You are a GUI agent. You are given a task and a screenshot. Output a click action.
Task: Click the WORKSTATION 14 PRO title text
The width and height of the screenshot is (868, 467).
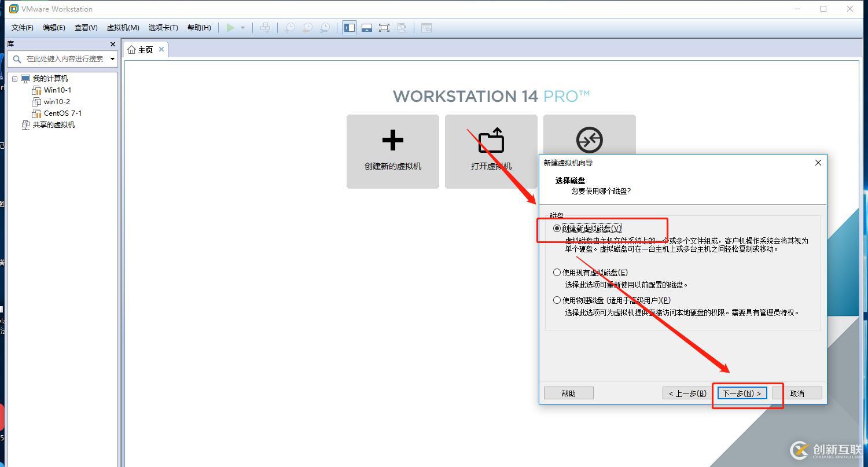pyautogui.click(x=491, y=96)
